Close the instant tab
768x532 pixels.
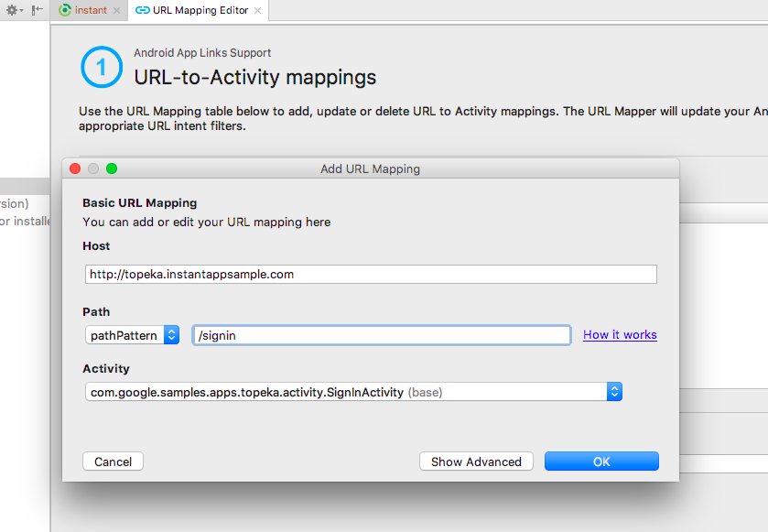pyautogui.click(x=117, y=11)
